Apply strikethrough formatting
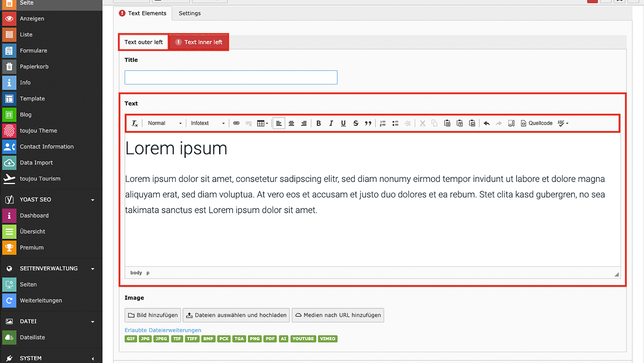This screenshot has width=644, height=363. [x=356, y=123]
